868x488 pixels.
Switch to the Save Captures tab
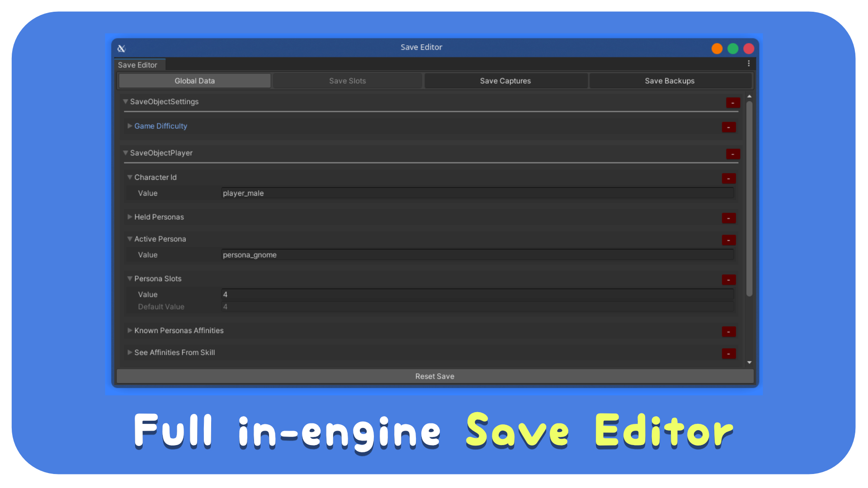pyautogui.click(x=505, y=81)
